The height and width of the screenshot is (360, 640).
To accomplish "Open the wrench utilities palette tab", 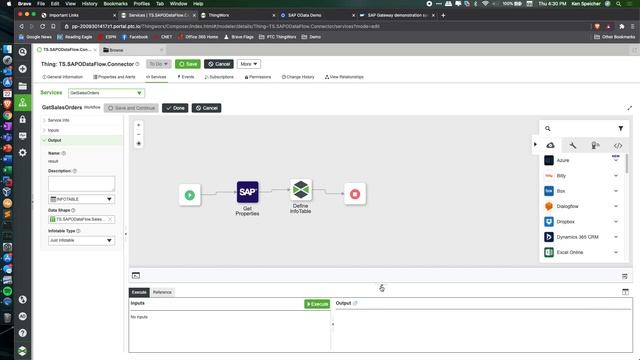I will (x=573, y=145).
